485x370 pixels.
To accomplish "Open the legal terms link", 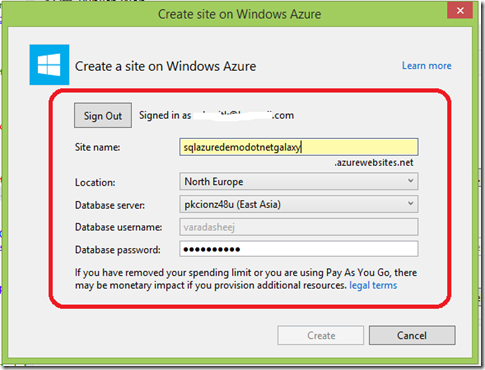I will 373,285.
